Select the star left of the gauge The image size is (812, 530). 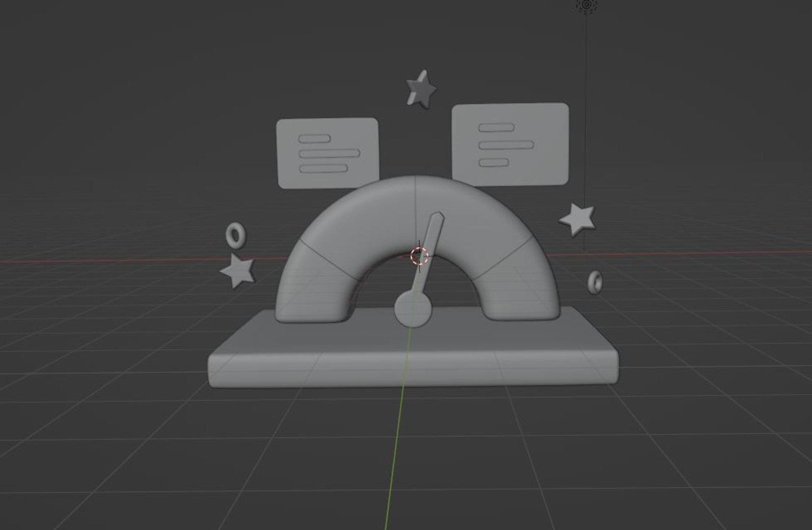(x=238, y=270)
